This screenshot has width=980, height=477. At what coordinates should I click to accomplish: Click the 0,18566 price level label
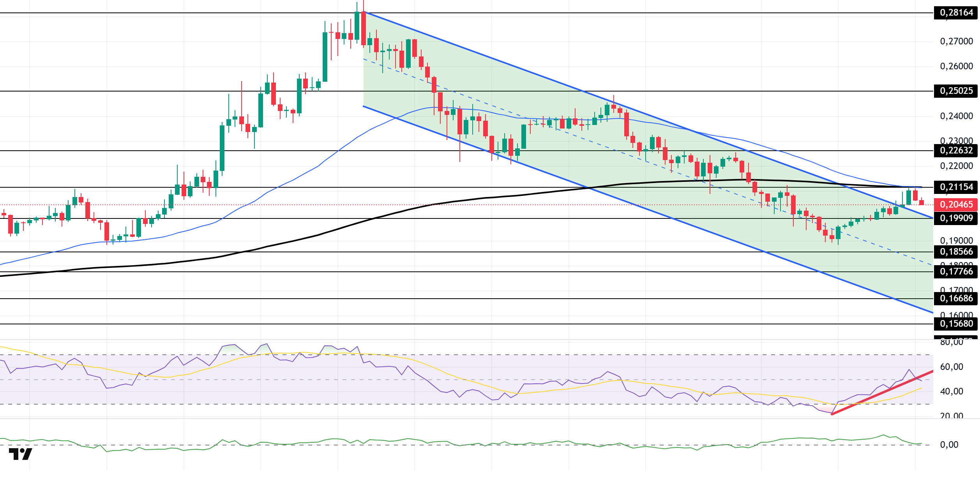click(x=956, y=252)
